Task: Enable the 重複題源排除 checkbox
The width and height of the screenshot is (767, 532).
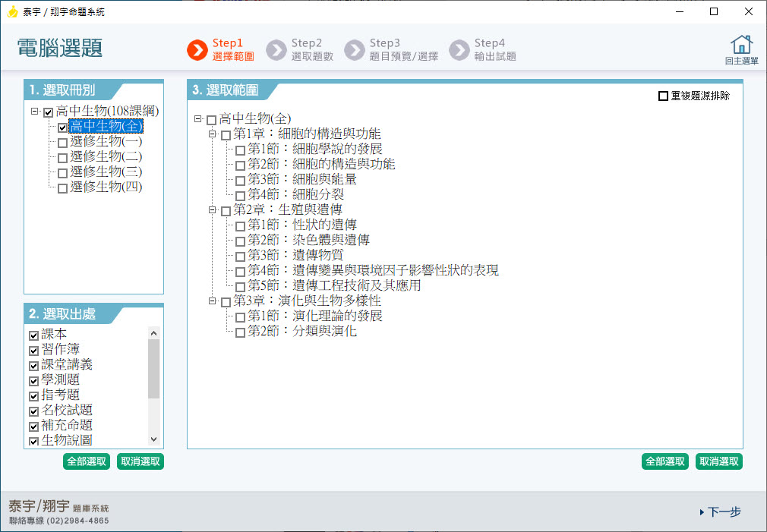Action: coord(664,96)
